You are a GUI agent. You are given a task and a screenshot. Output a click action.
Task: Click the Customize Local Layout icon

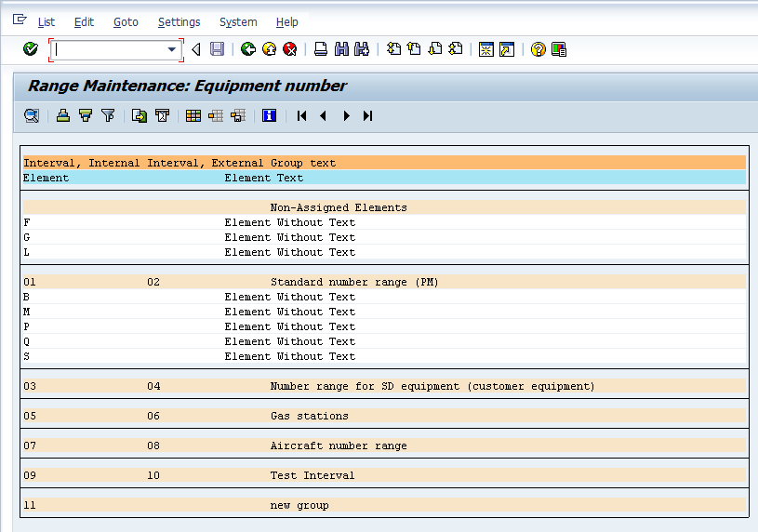[x=559, y=49]
